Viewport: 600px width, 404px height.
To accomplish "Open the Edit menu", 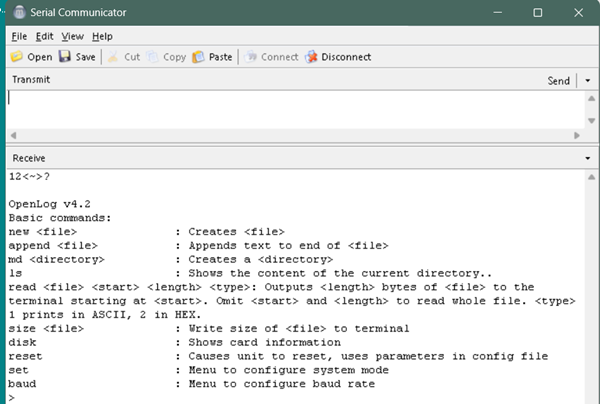I will [44, 36].
